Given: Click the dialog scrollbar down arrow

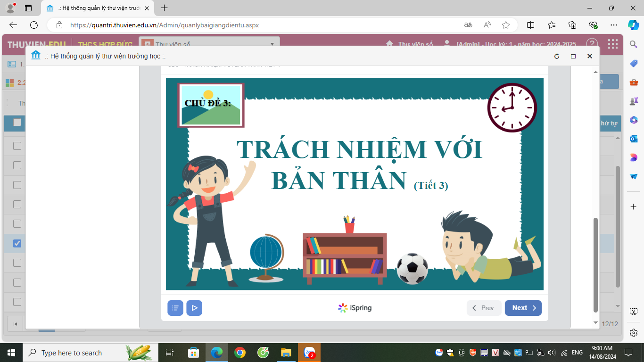Looking at the screenshot, I should click(x=595, y=322).
